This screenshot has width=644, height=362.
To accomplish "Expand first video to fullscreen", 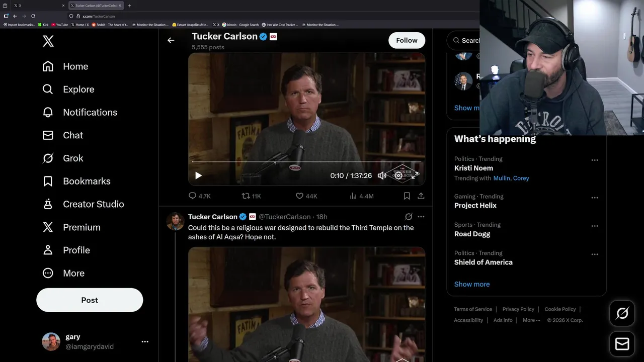I will pos(415,175).
